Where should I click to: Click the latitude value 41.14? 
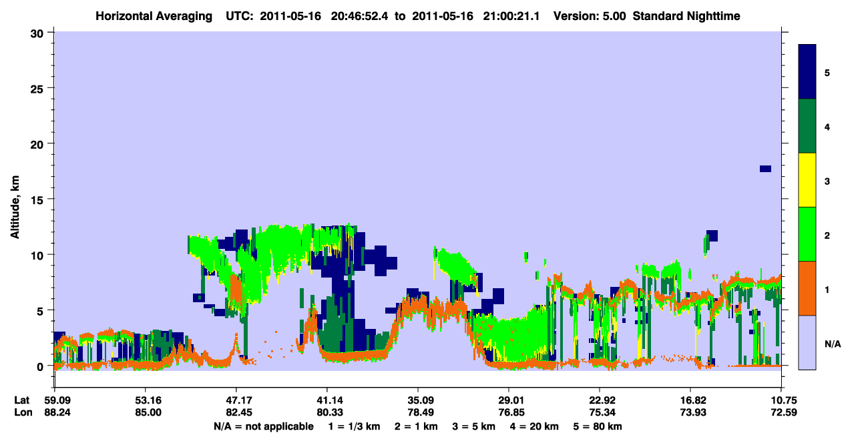330,400
